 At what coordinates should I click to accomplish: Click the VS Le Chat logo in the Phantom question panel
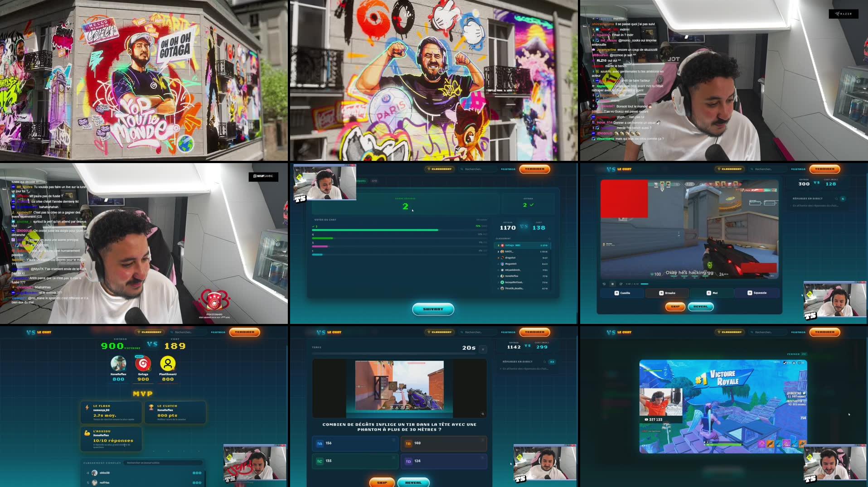tap(329, 332)
